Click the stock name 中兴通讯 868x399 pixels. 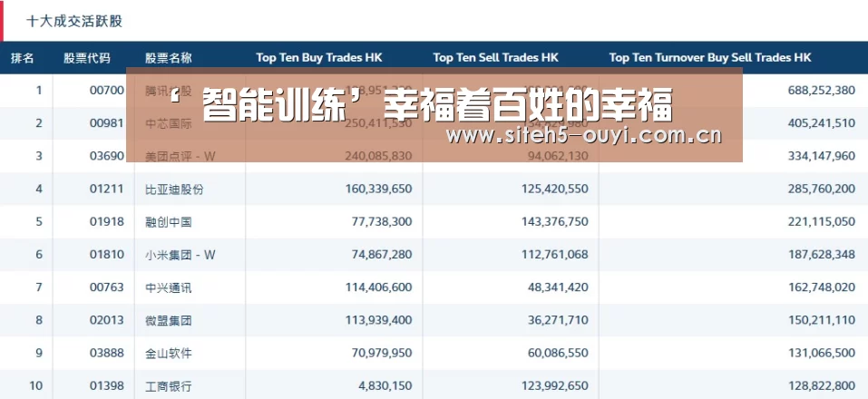(x=169, y=287)
